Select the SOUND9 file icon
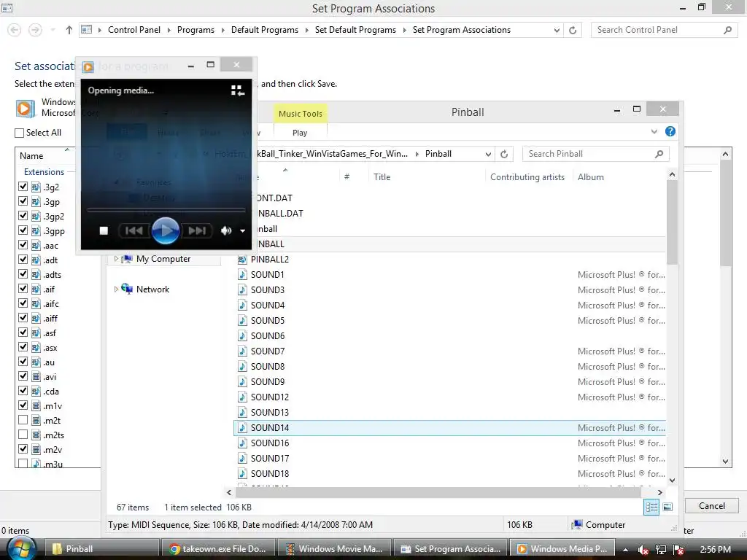 [242, 382]
